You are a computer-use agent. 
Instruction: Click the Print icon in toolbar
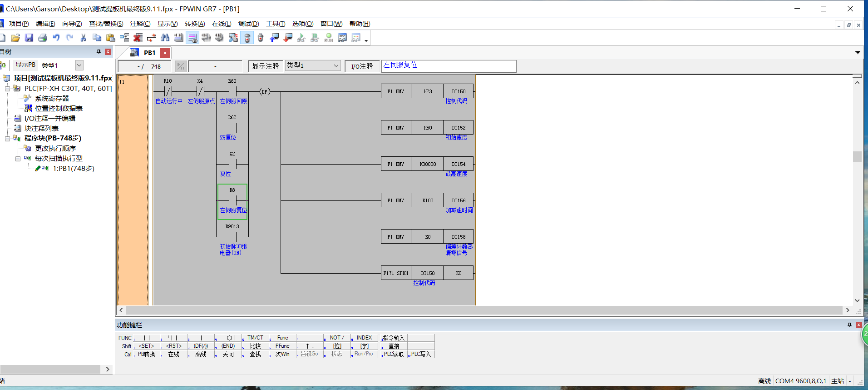click(x=43, y=38)
